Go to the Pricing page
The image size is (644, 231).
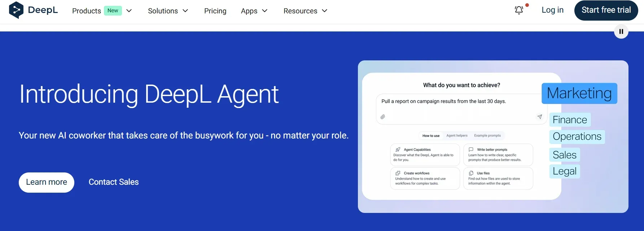tap(215, 11)
